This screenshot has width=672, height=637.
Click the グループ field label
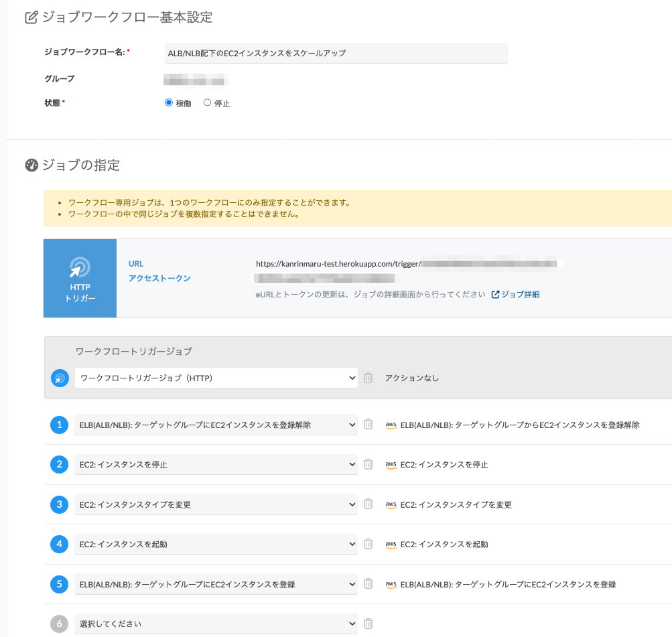pyautogui.click(x=60, y=79)
